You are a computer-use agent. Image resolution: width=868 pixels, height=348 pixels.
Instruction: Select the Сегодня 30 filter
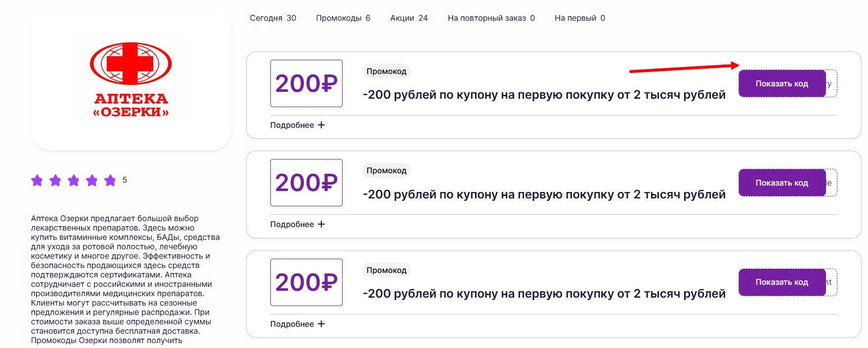tap(272, 18)
